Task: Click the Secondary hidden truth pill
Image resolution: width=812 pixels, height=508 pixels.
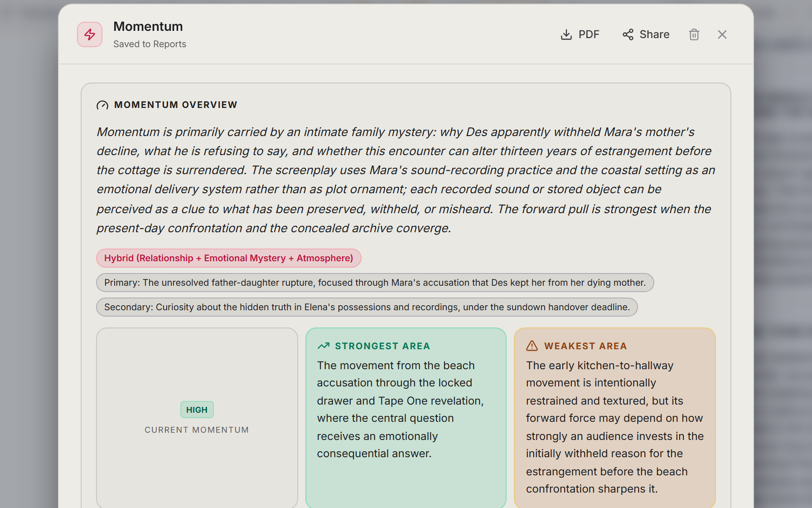Action: [367, 307]
